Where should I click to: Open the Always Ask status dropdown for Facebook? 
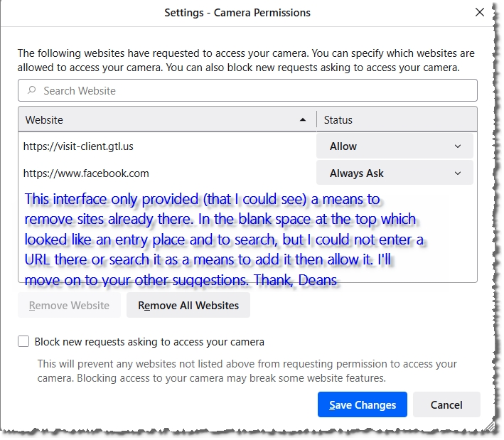point(395,173)
